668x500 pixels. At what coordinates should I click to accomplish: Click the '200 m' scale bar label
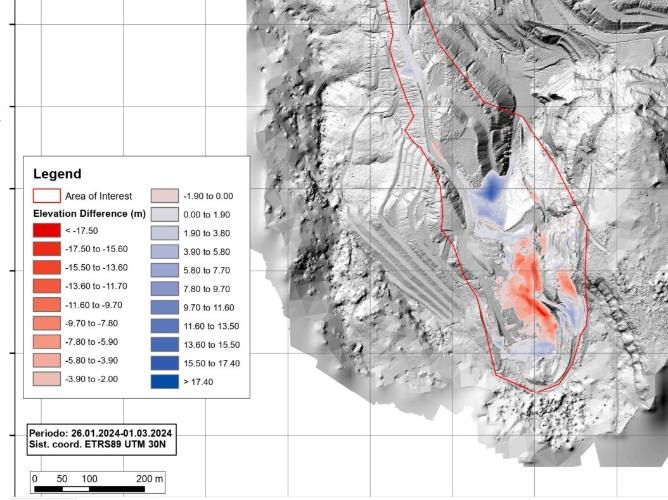[x=150, y=479]
